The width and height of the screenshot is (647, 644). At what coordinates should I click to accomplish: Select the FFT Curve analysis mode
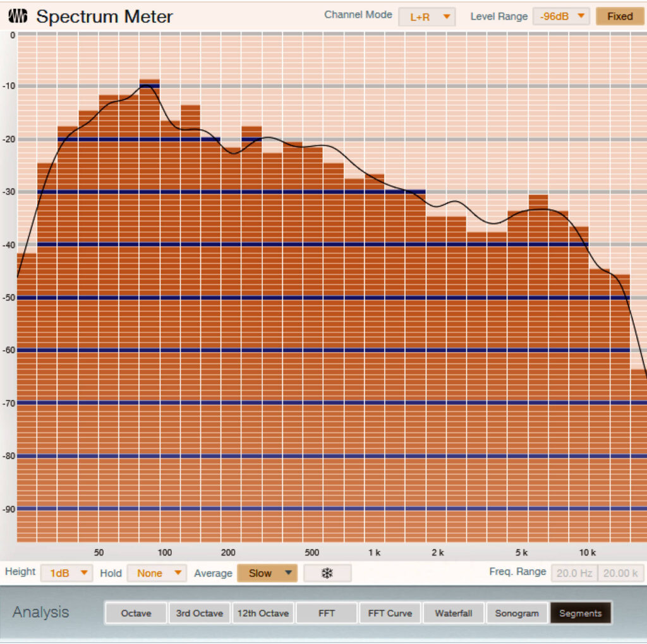pos(389,613)
